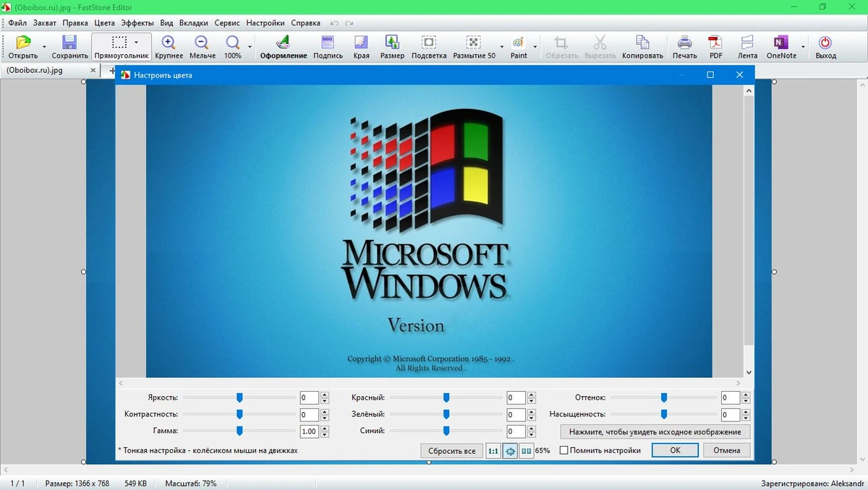
Task: Click the Сохранить floppy disk icon
Action: pos(69,43)
